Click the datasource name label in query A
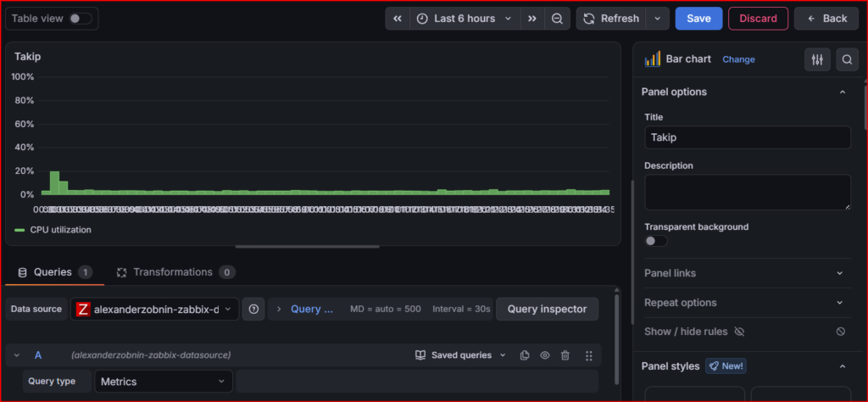The image size is (868, 402). click(x=151, y=355)
